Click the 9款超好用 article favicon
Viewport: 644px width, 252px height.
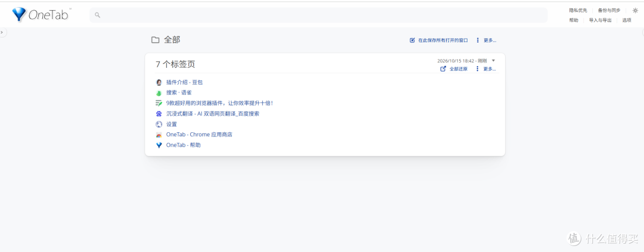[159, 104]
